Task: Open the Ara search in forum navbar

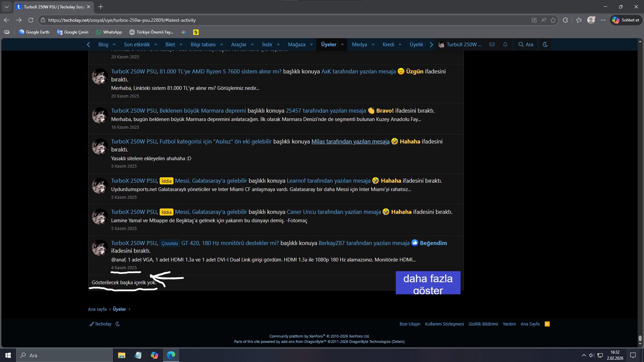Action: (x=526, y=44)
